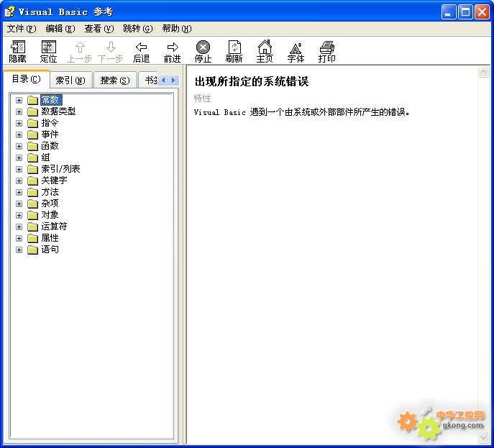Select the 运算符 folder item
494x448 pixels.
pyautogui.click(x=54, y=227)
